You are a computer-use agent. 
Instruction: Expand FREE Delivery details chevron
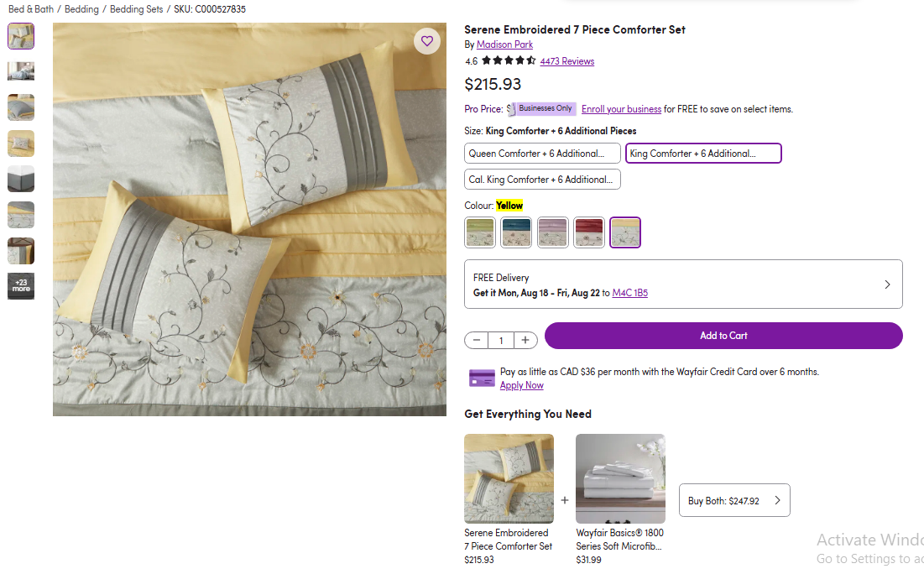pos(887,284)
